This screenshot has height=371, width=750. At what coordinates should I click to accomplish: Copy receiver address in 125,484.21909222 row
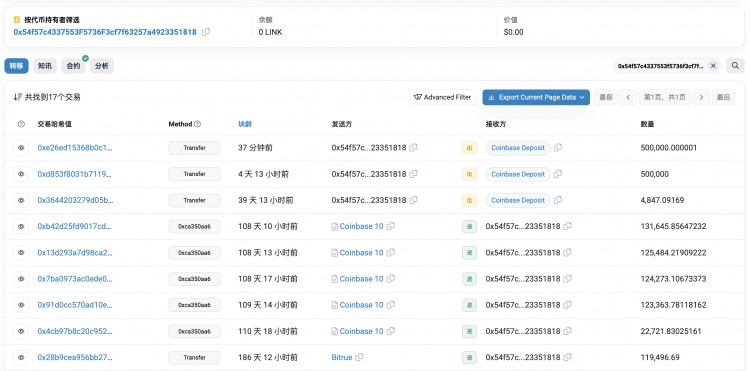click(x=567, y=252)
